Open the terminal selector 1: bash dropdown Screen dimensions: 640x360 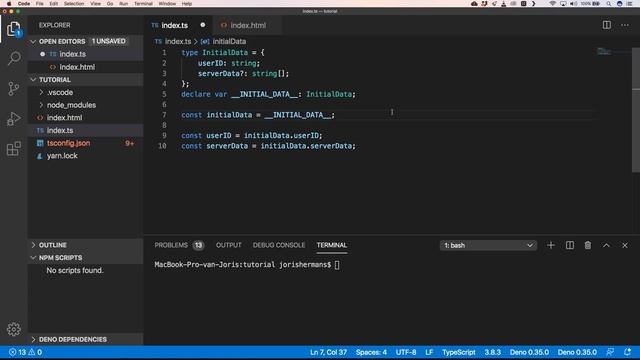click(x=488, y=245)
